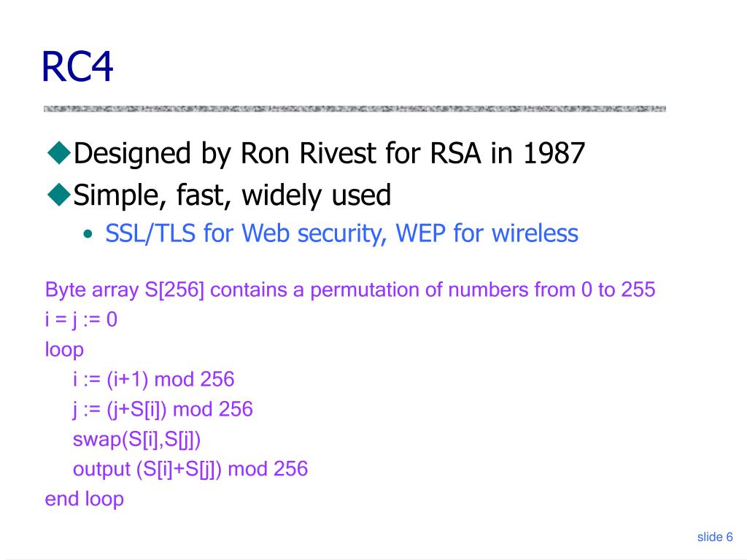Click the diamond bullet beside Designed by Ron Rivest

pos(59,153)
